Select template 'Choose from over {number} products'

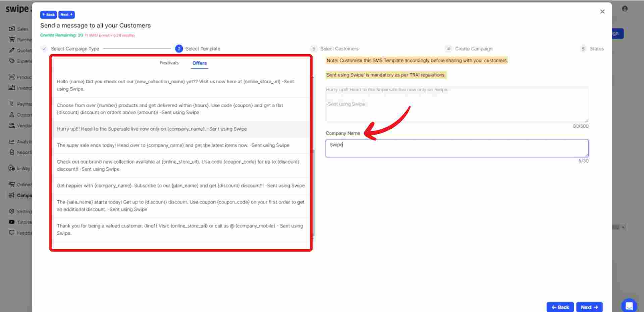[x=181, y=109]
